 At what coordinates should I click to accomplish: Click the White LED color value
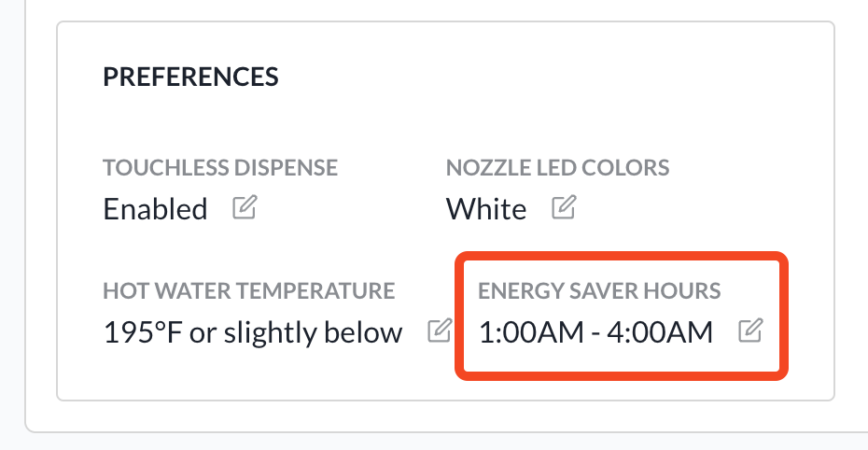coord(486,209)
